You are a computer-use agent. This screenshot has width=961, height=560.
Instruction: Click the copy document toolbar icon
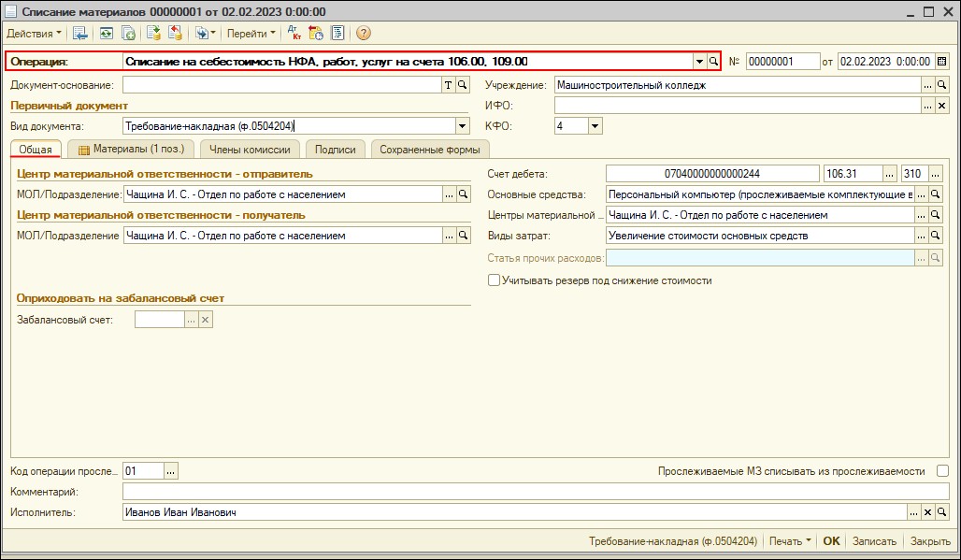[128, 34]
